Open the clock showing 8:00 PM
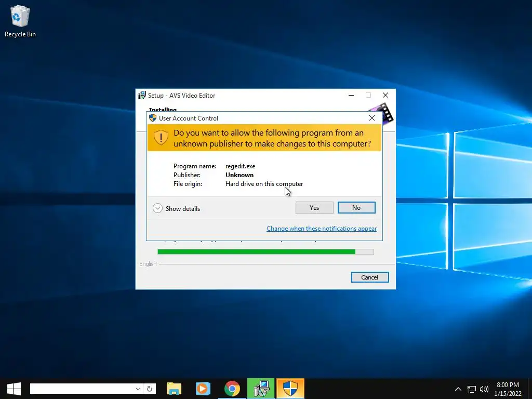The height and width of the screenshot is (399, 532). (x=508, y=389)
